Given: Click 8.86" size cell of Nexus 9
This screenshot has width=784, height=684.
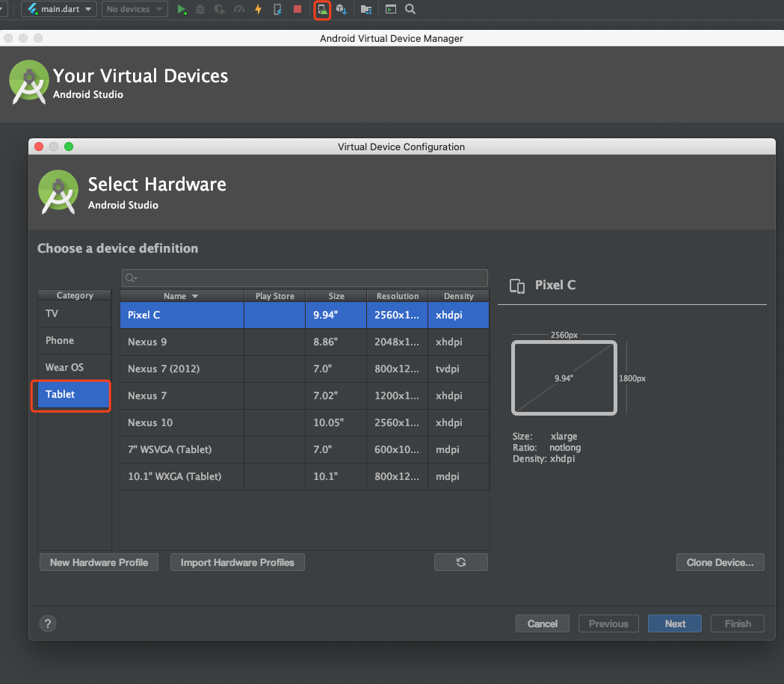Looking at the screenshot, I should click(x=336, y=342).
